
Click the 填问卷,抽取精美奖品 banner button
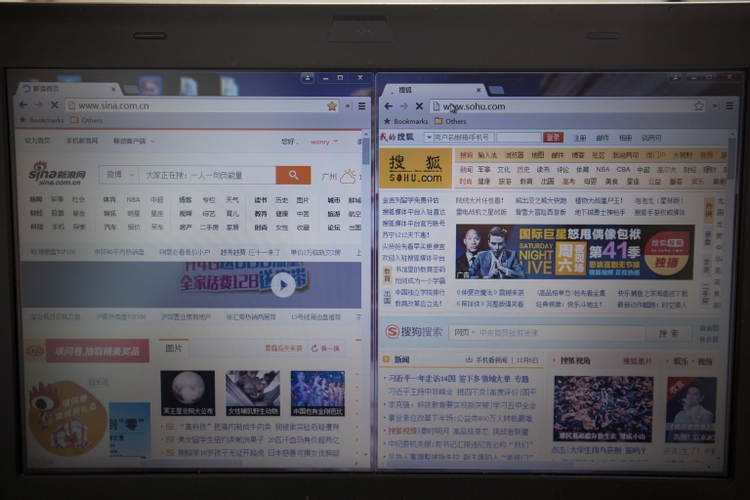pos(98,351)
